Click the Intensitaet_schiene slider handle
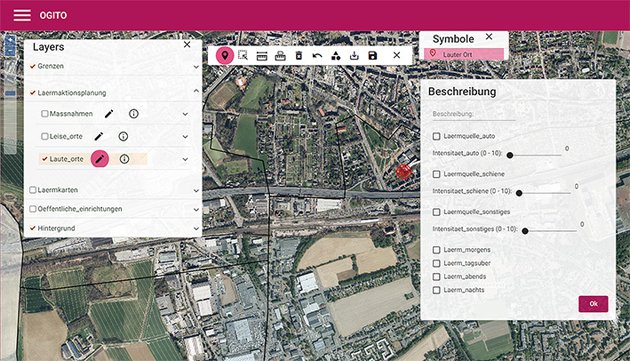 coord(519,193)
